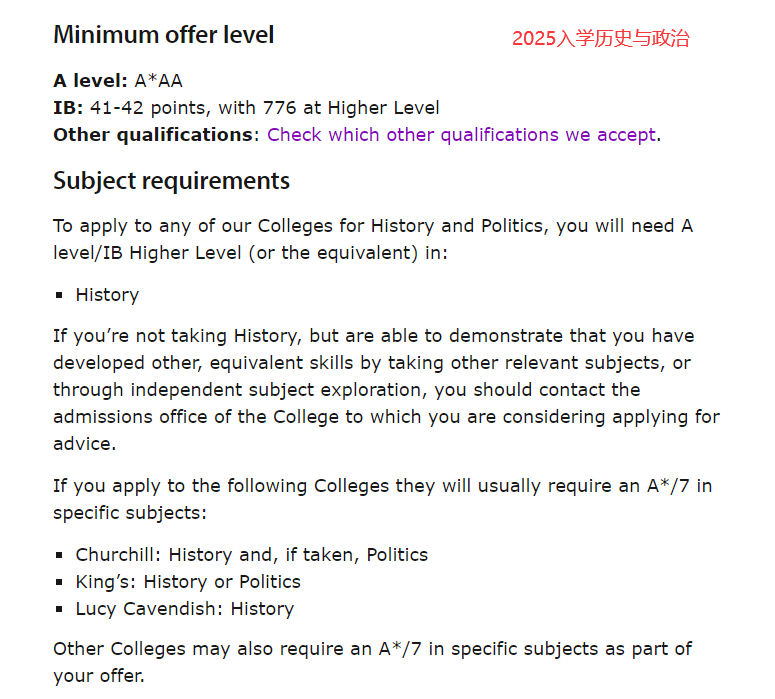Click the King's college bullet item

click(188, 582)
